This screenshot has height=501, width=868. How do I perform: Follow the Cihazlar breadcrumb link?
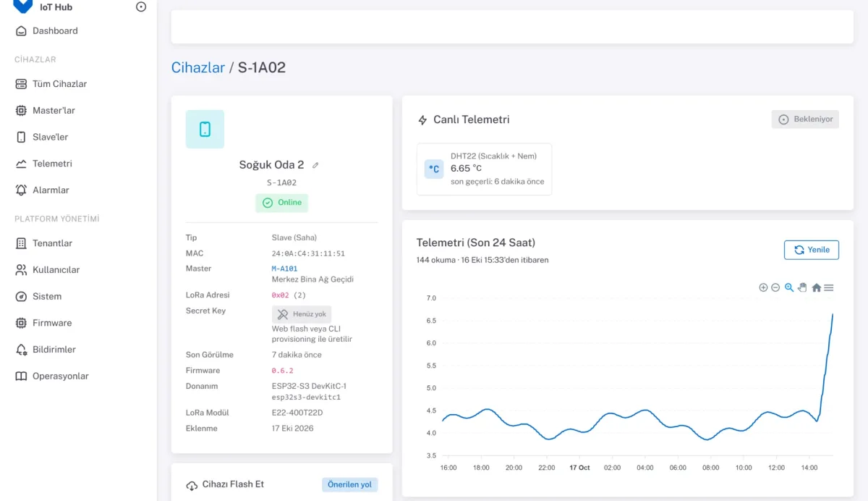198,67
